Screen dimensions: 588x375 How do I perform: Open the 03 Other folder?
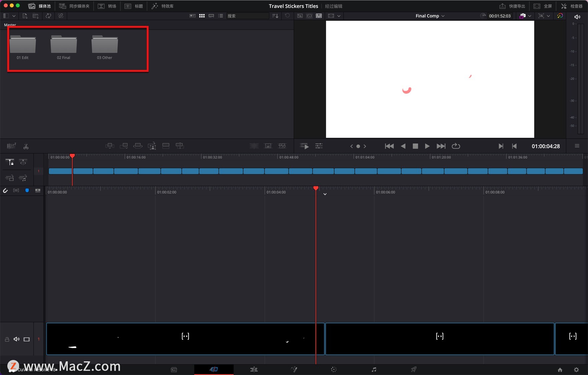point(104,47)
